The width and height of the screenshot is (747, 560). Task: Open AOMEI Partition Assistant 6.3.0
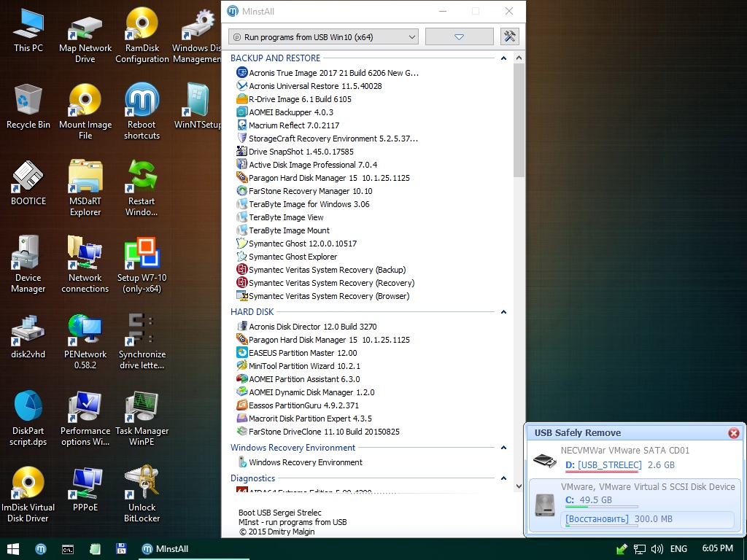tap(298, 379)
